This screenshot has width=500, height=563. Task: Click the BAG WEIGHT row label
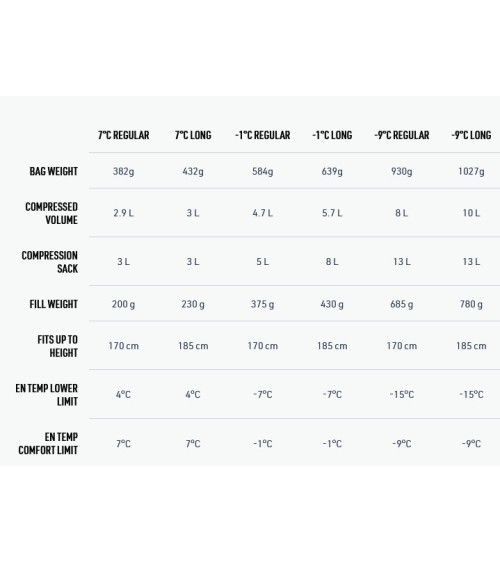(x=53, y=171)
